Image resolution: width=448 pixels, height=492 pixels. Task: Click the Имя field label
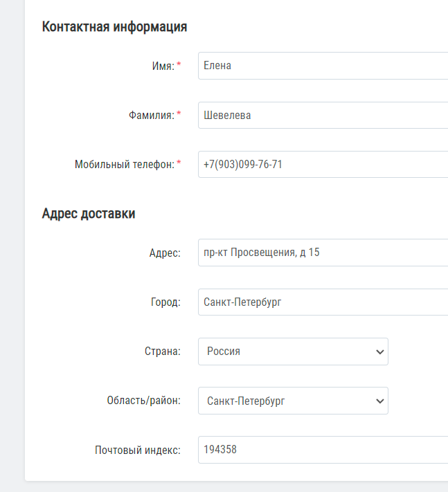tap(163, 66)
